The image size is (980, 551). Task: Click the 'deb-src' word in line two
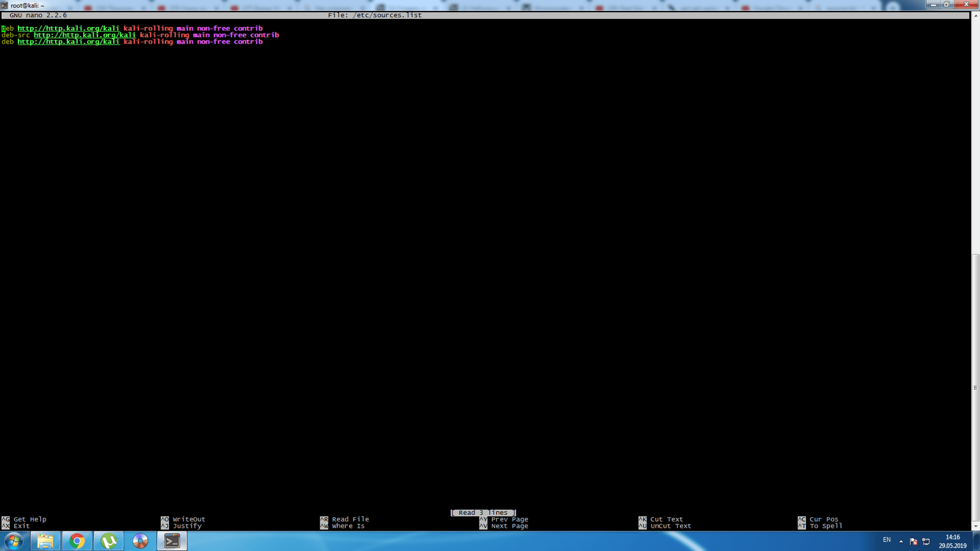(15, 35)
